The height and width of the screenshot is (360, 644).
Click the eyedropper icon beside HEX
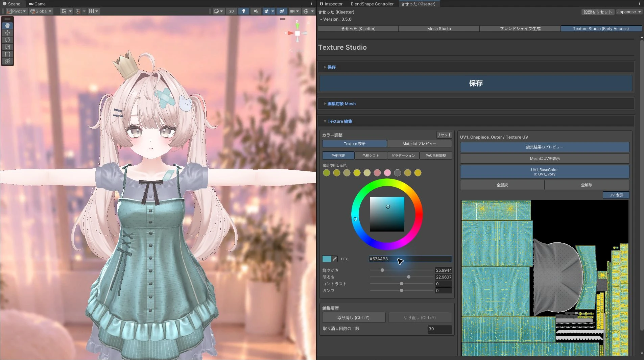(x=335, y=259)
